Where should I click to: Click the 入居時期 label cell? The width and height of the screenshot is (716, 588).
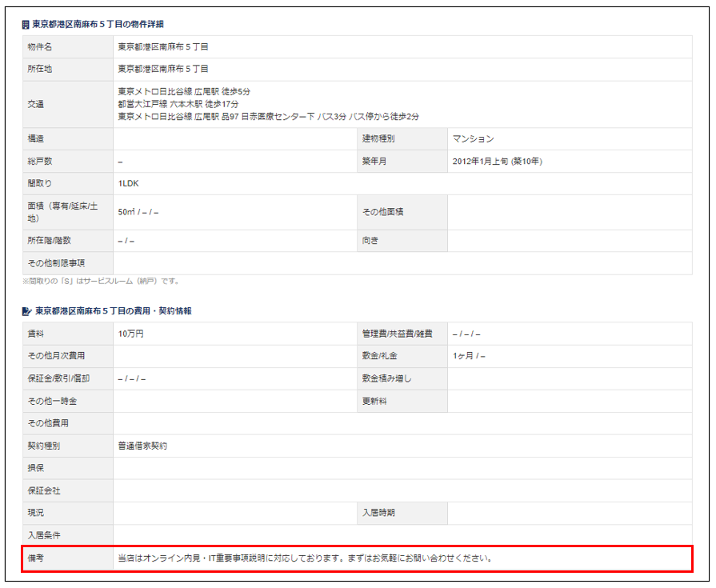[x=378, y=513]
